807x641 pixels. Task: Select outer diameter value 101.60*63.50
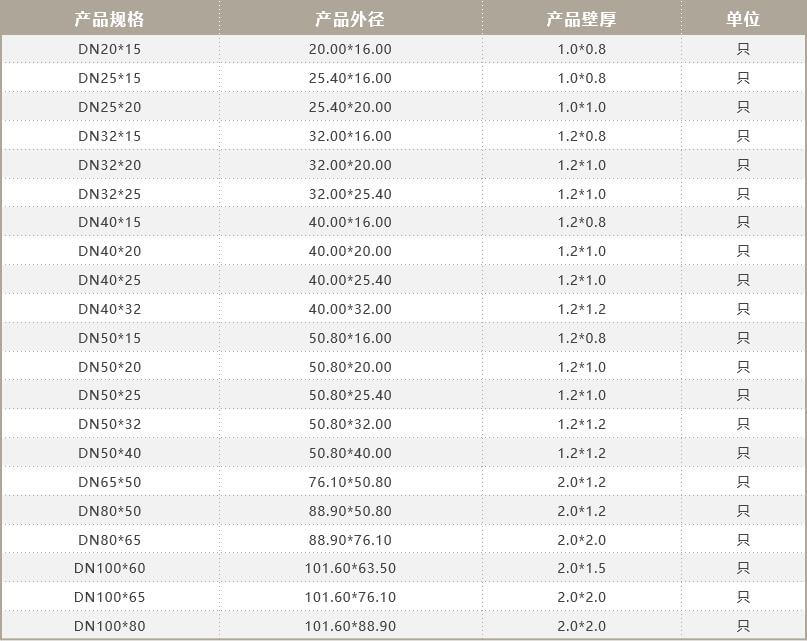tap(350, 568)
